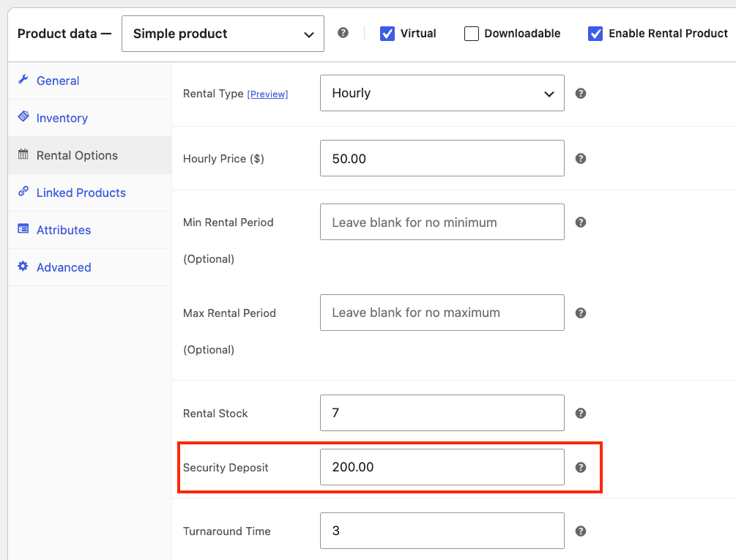736x560 pixels.
Task: Expand the Rental Type Hourly dropdown
Action: 442,93
